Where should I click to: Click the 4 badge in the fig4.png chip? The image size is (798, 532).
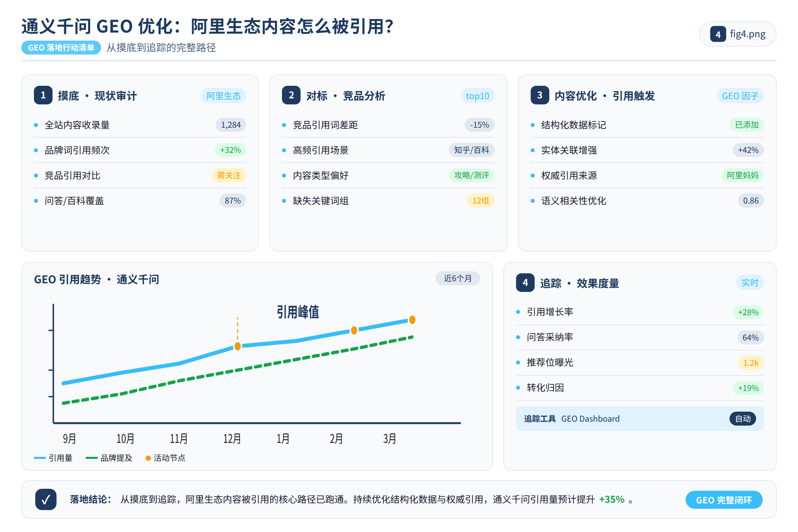point(718,34)
